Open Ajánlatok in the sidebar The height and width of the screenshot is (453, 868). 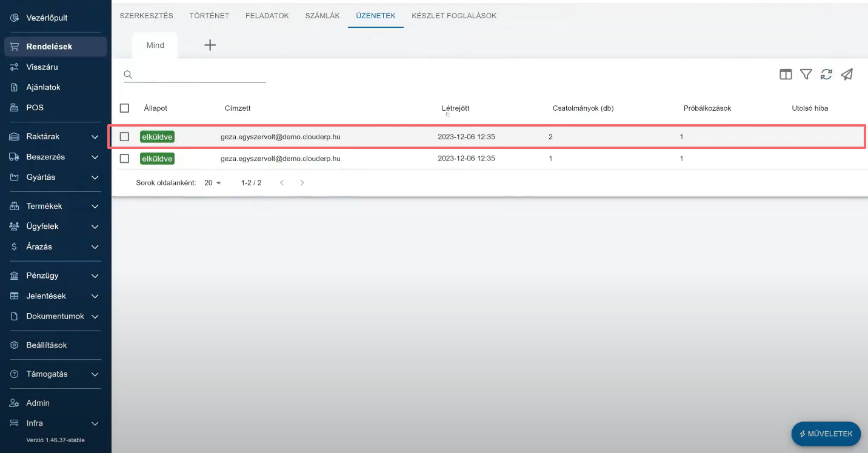[x=43, y=87]
